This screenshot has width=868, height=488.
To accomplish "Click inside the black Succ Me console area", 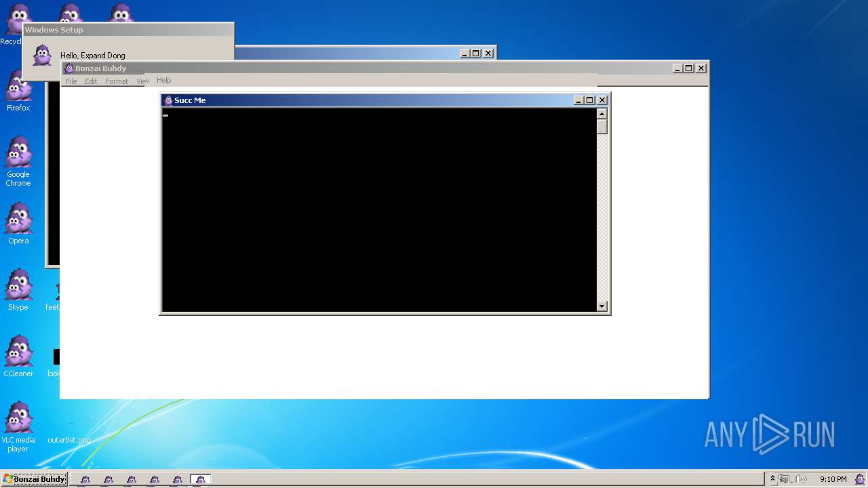I will point(379,210).
